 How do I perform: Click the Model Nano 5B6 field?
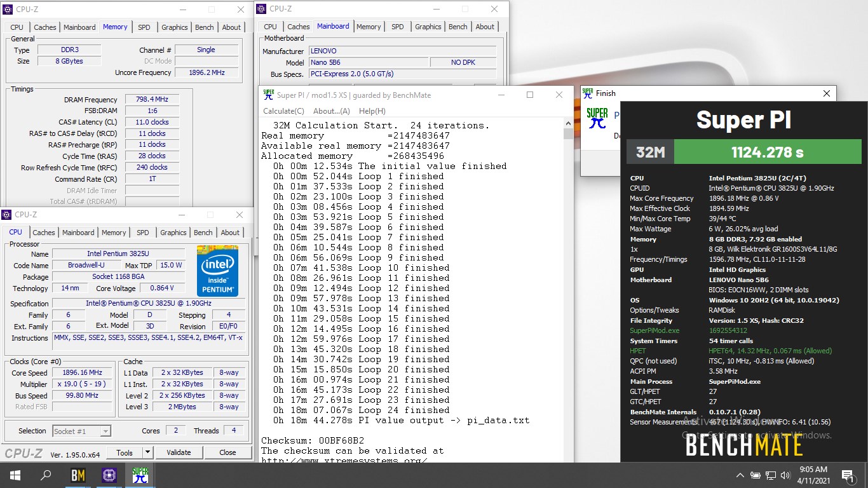pos(368,62)
